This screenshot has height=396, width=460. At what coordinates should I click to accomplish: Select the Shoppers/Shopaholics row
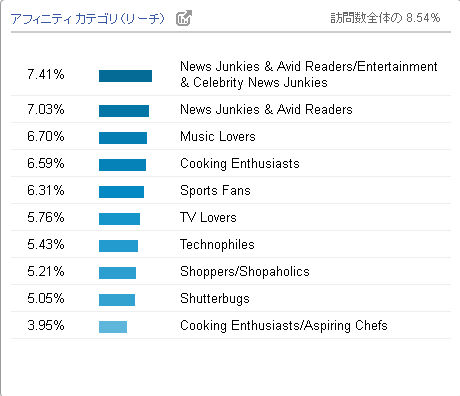[x=231, y=271]
